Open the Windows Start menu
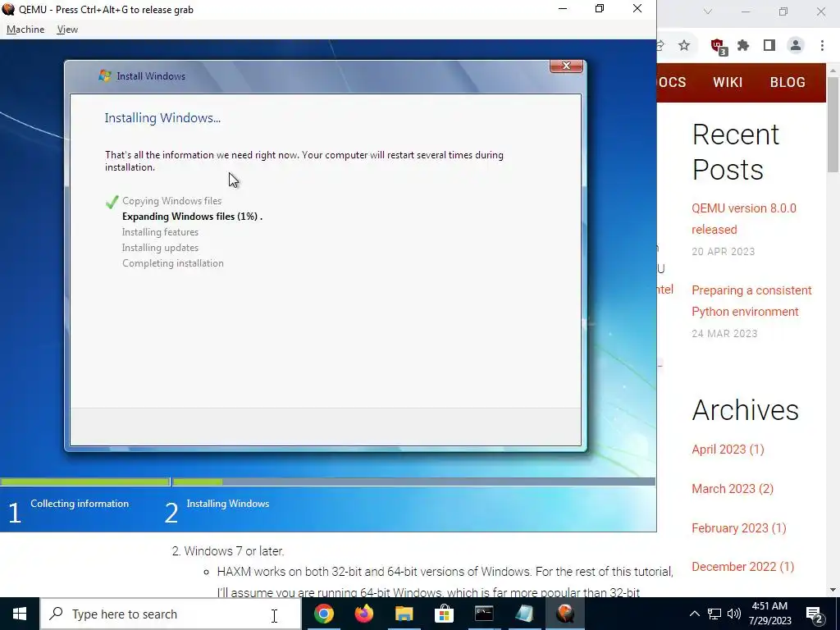The height and width of the screenshot is (630, 840). pos(20,614)
